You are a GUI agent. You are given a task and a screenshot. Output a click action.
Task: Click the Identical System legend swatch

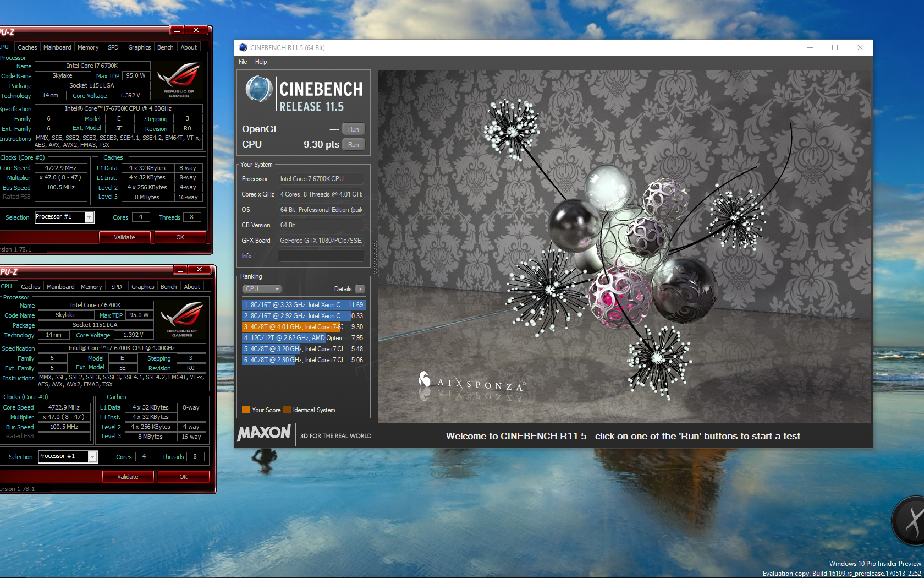287,410
